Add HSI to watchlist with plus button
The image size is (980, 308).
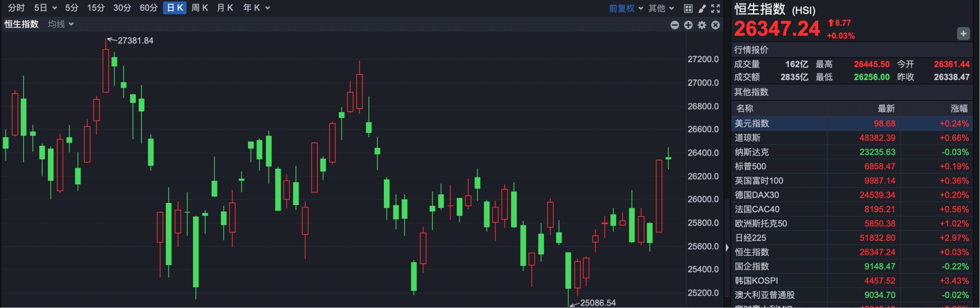[963, 34]
